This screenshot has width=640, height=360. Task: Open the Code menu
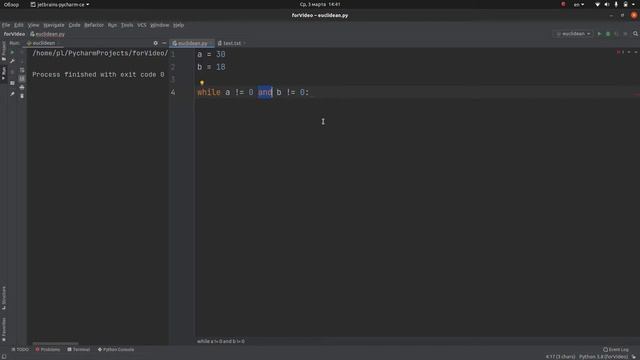(74, 25)
